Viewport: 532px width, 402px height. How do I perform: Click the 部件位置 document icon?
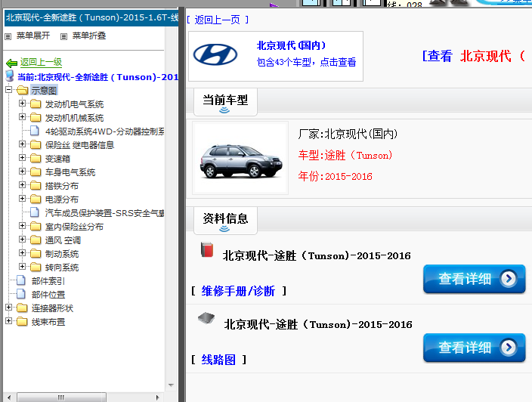21,295
